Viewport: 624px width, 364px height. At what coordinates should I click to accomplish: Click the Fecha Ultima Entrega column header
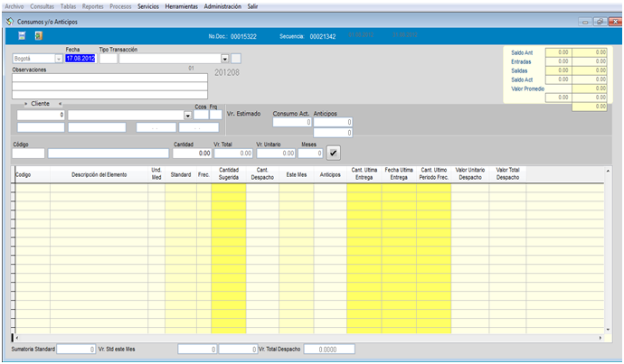pyautogui.click(x=399, y=174)
